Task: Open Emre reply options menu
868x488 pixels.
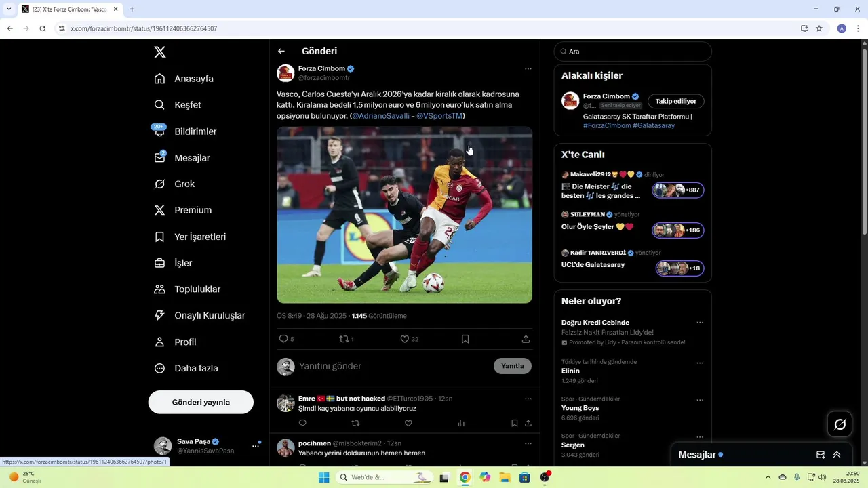Action: coord(528,399)
